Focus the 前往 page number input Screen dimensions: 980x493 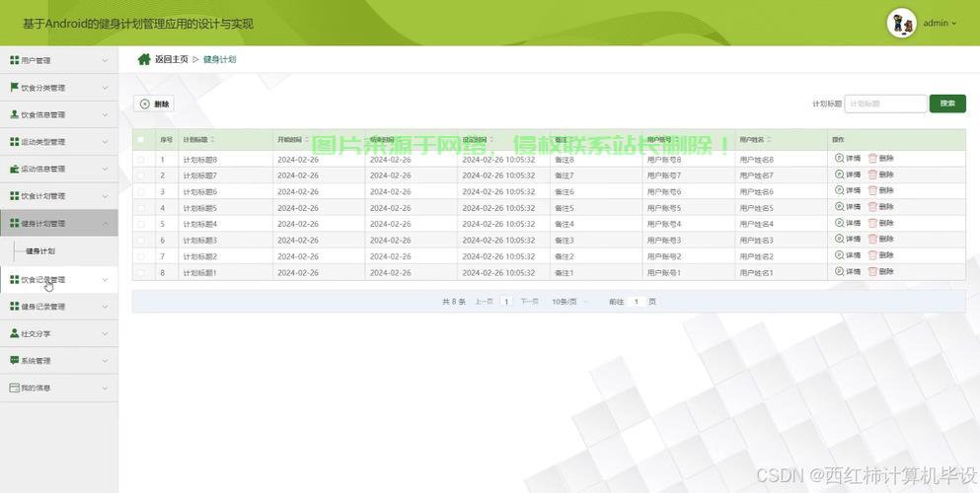pyautogui.click(x=637, y=302)
